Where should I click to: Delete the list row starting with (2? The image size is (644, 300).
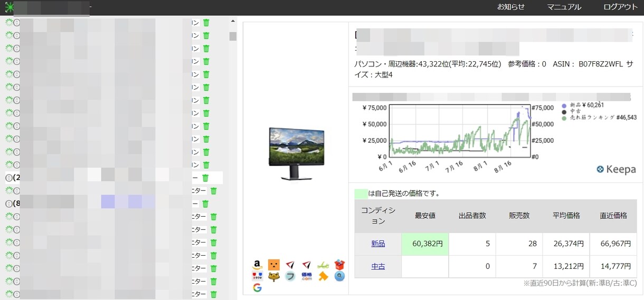point(205,178)
